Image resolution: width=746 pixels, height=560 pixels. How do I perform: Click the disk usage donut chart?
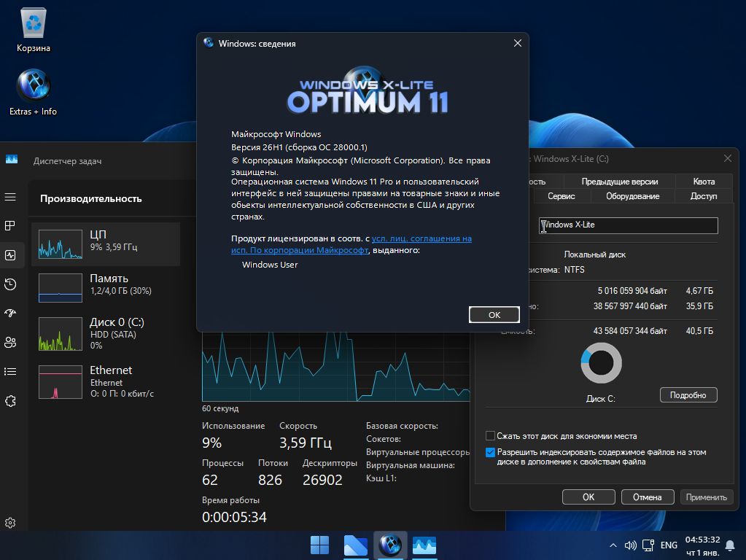[x=601, y=363]
